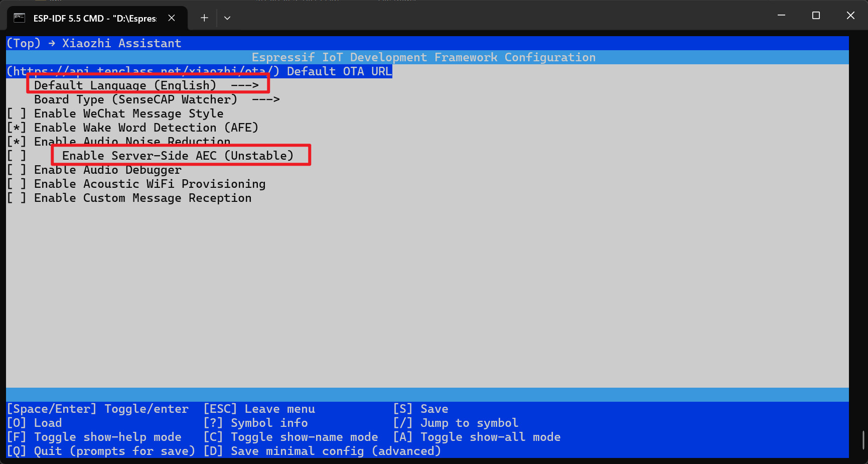Image resolution: width=868 pixels, height=464 pixels.
Task: Enable the Audio Debugger option
Action: click(16, 170)
